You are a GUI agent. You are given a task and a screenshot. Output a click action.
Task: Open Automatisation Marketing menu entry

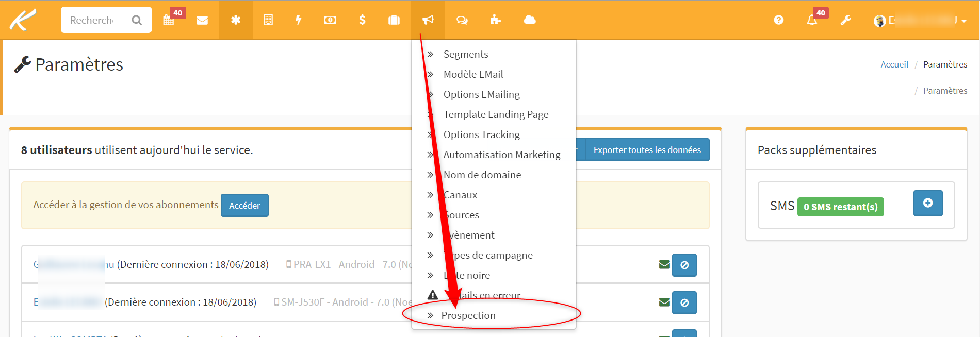tap(502, 155)
